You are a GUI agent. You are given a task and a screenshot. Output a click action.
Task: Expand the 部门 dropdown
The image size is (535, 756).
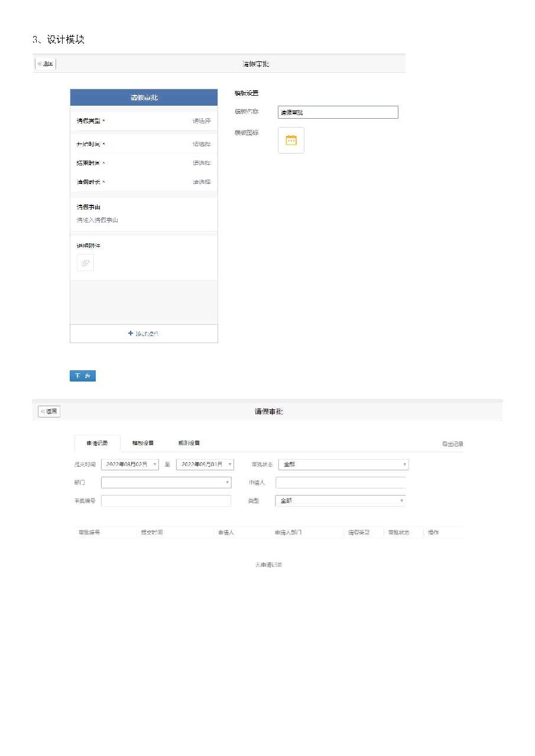coord(166,483)
